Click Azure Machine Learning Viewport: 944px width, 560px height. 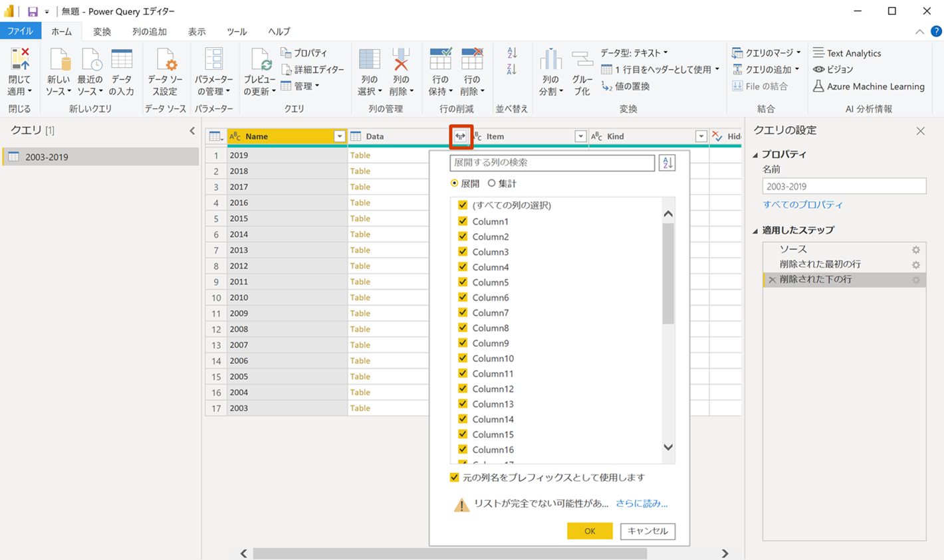(868, 86)
